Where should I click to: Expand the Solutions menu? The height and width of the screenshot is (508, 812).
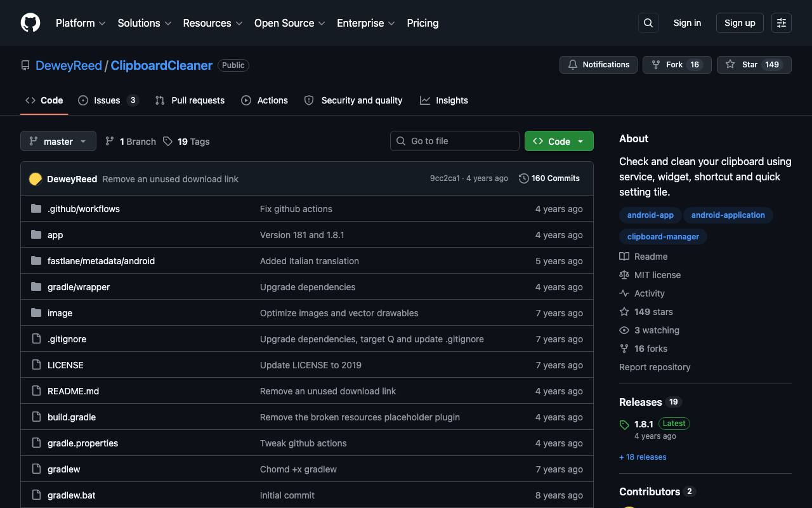point(145,23)
